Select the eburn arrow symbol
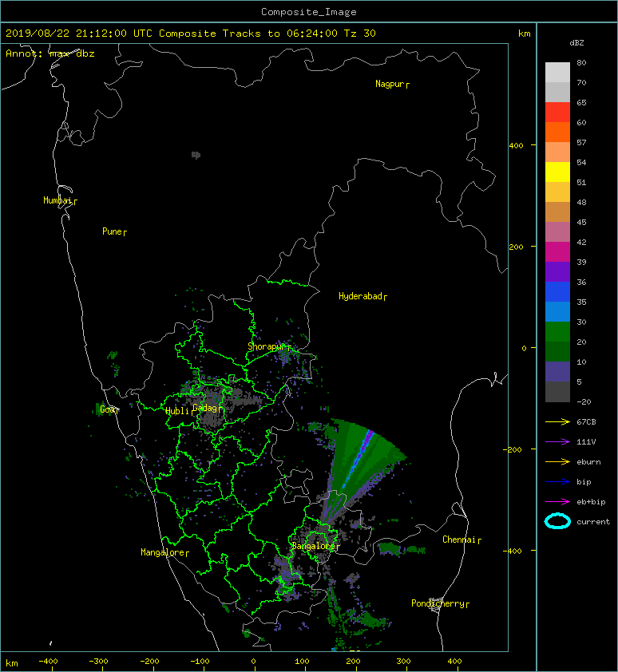The image size is (618, 672). pyautogui.click(x=557, y=461)
